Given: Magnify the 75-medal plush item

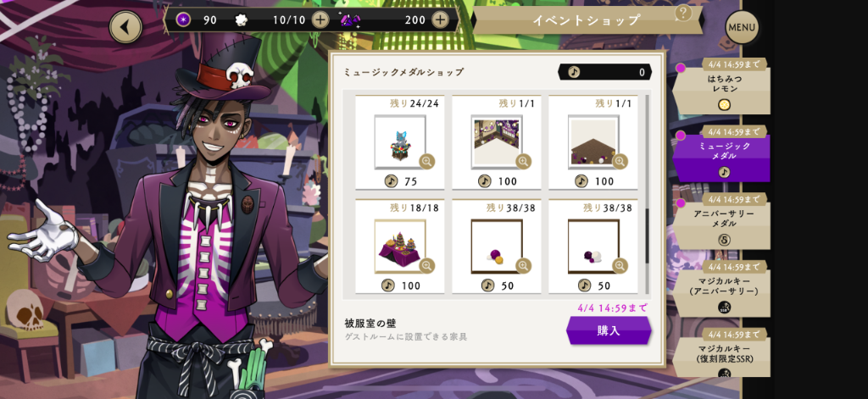Looking at the screenshot, I should tap(427, 161).
